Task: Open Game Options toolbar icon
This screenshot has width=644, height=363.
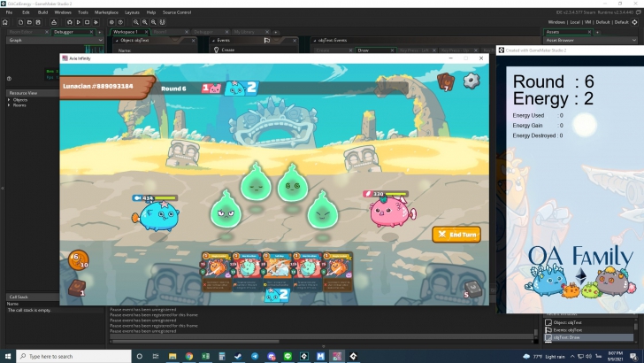Action: point(111,22)
